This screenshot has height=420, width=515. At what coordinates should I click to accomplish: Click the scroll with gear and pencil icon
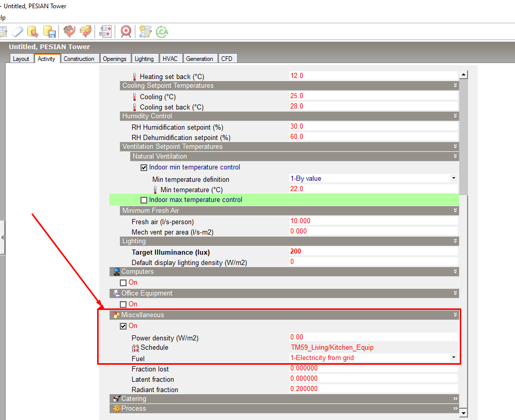click(145, 32)
